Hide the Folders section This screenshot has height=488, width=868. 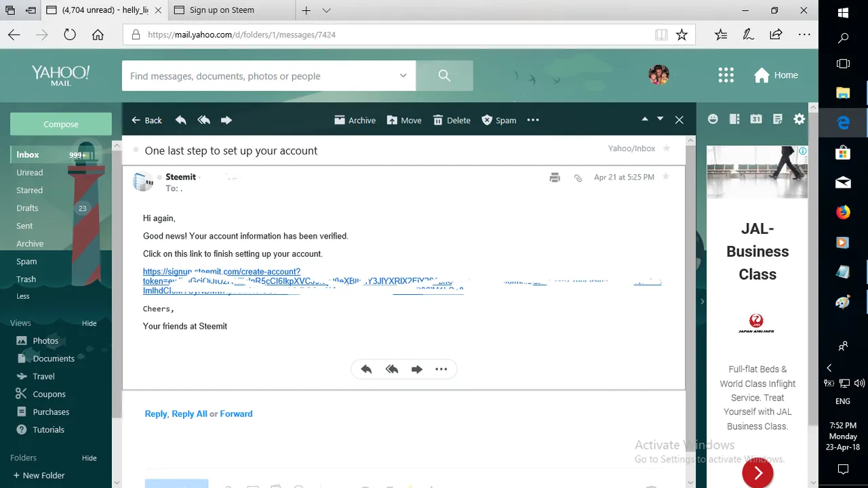tap(90, 458)
